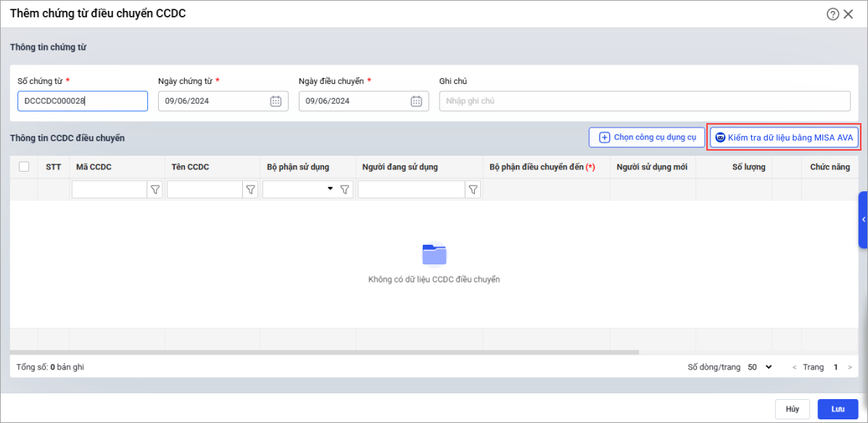Click Kiểm tra dữ liệu bằng MISA AVA
Viewport: 868px width, 423px height.
point(785,137)
